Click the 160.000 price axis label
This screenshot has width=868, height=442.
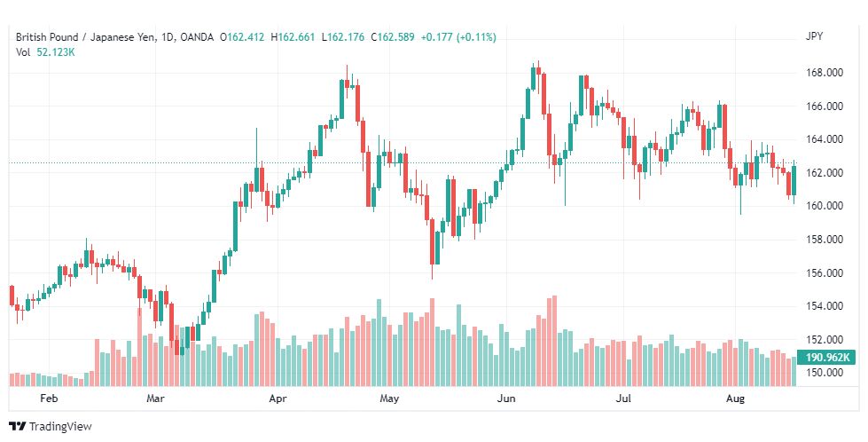click(x=825, y=206)
